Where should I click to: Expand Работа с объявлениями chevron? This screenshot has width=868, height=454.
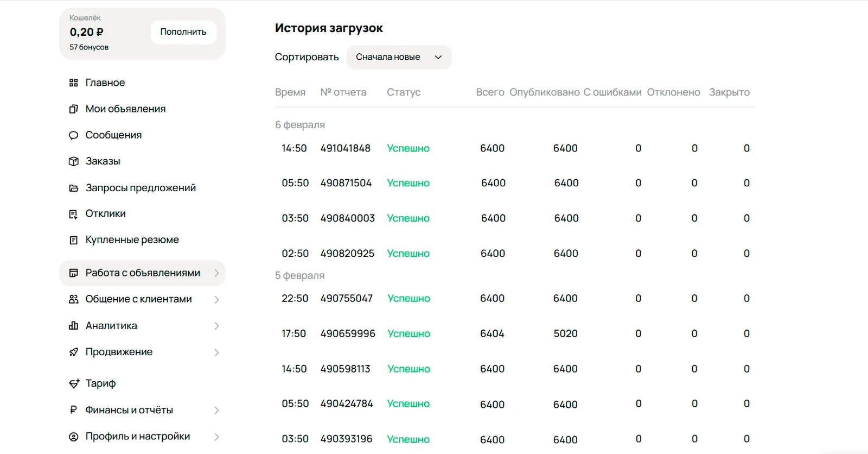pyautogui.click(x=216, y=273)
